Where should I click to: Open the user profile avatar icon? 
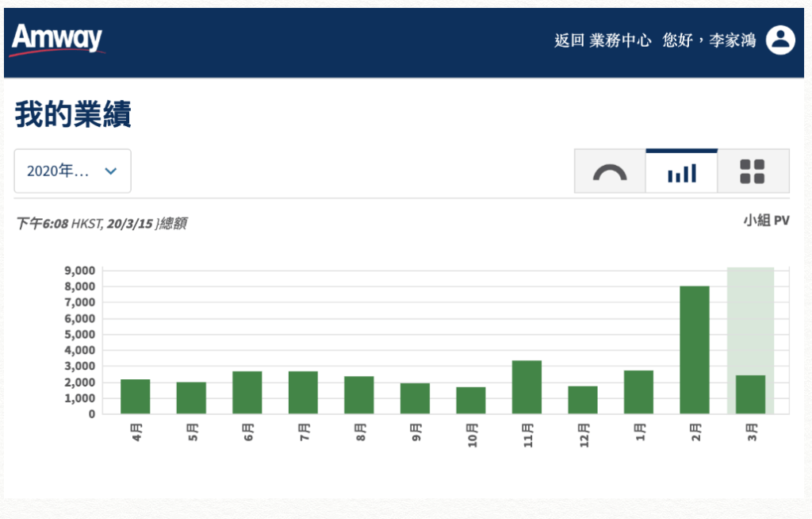click(x=779, y=40)
